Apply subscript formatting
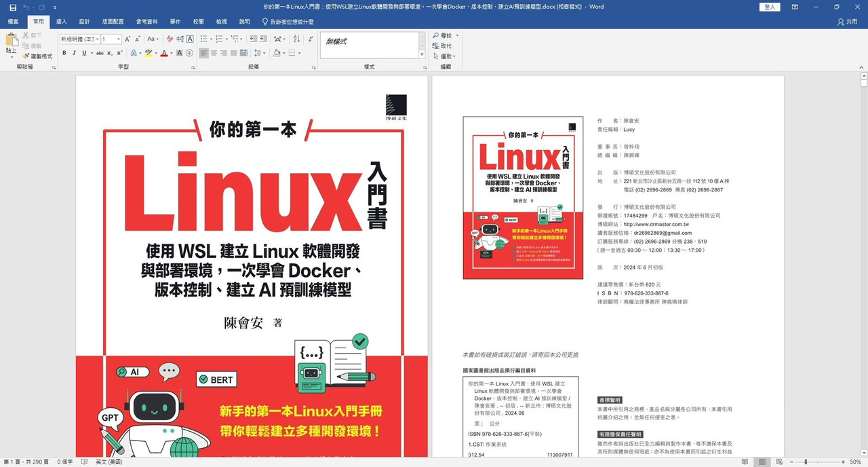Image resolution: width=868 pixels, height=467 pixels. 111,53
